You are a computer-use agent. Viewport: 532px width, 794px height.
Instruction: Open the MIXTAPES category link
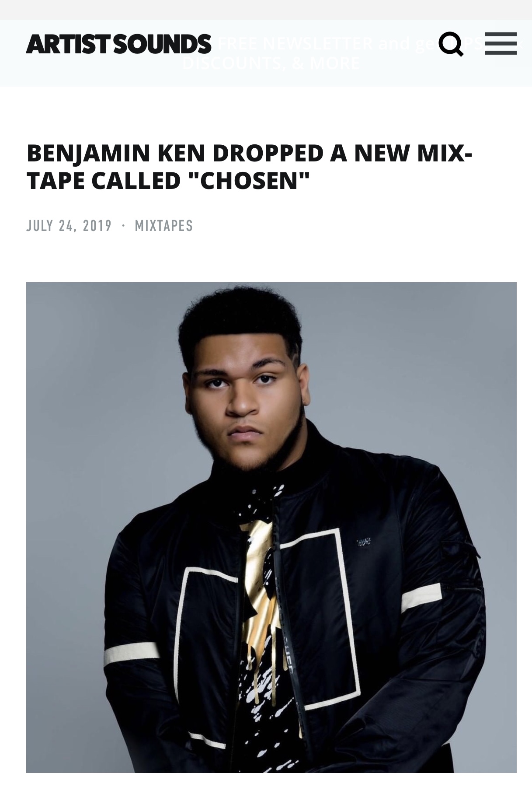pyautogui.click(x=164, y=226)
